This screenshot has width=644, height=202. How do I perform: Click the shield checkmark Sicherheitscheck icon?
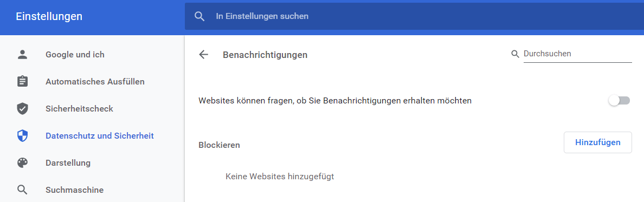point(22,109)
